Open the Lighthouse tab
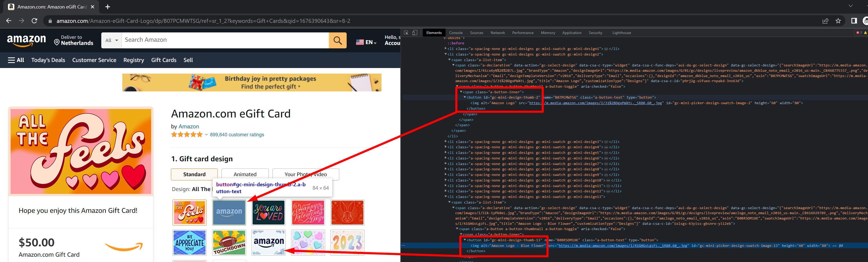 621,33
